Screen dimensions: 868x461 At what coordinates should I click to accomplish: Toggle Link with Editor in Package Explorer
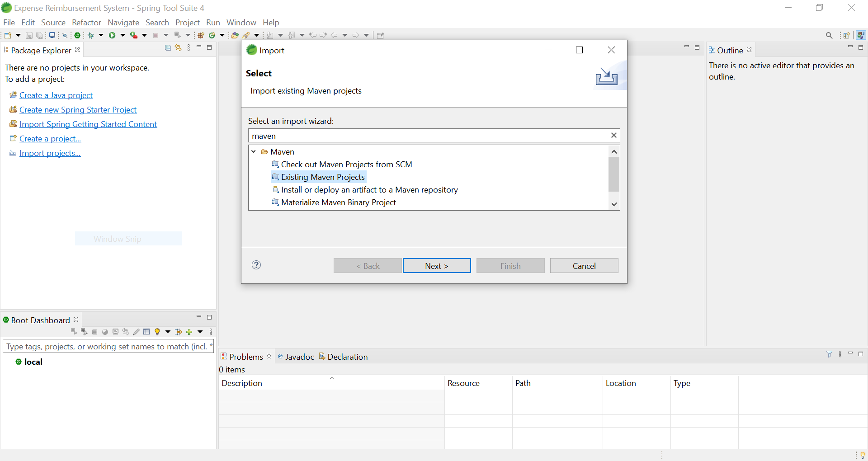click(x=178, y=48)
